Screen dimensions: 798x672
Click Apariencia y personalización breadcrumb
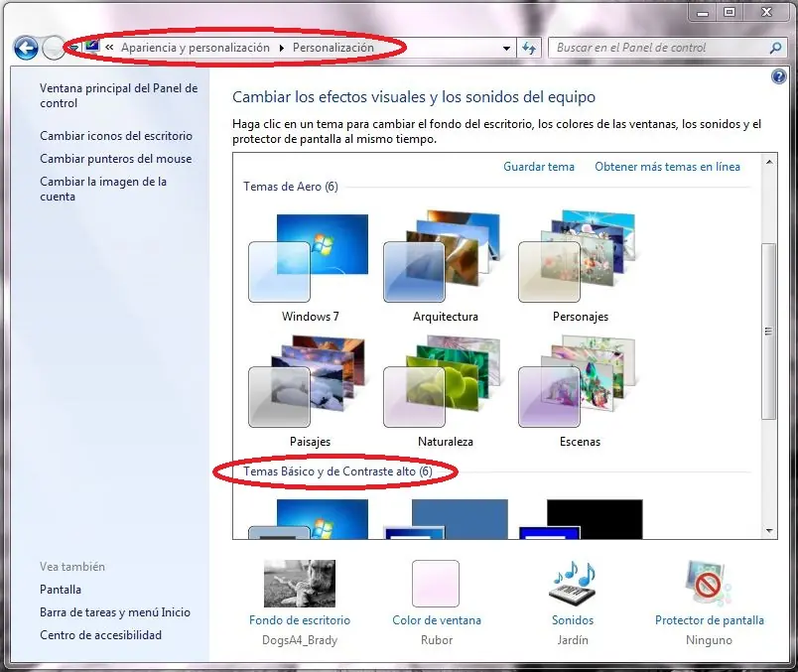196,48
